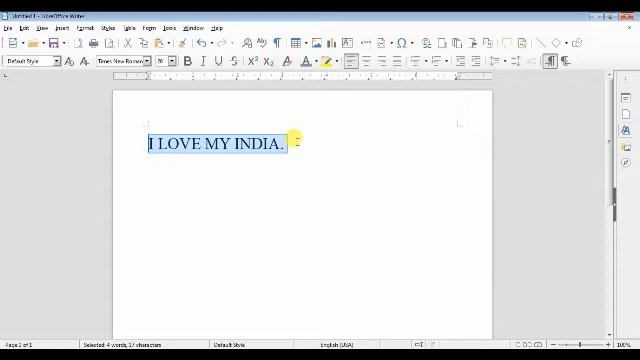Insert a diamond basic shape
The image size is (640, 360).
pos(556,43)
